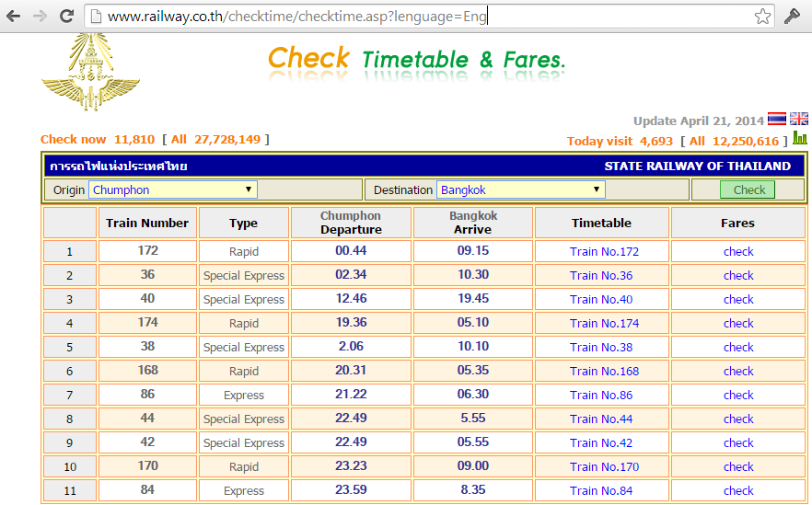Open timetable link Train No.86
Viewport: 812px width, 505px height.
(601, 396)
